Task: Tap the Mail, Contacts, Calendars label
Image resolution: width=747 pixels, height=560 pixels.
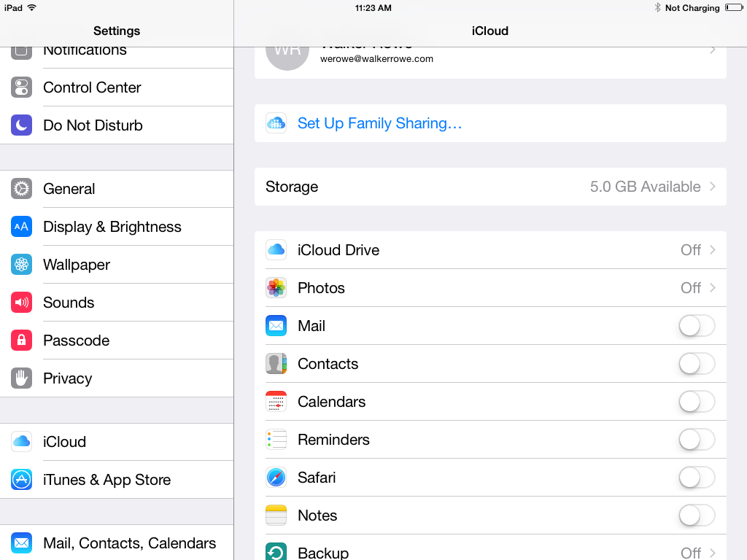Action: click(130, 542)
